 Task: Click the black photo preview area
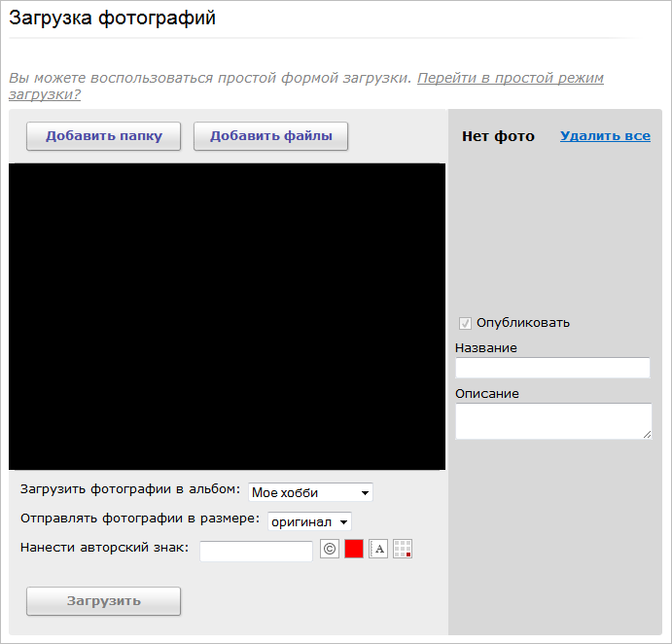pyautogui.click(x=227, y=316)
